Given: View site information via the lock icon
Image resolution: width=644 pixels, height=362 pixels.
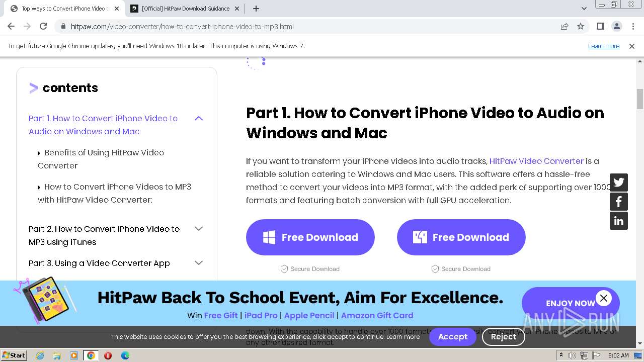Looking at the screenshot, I should 63,27.
